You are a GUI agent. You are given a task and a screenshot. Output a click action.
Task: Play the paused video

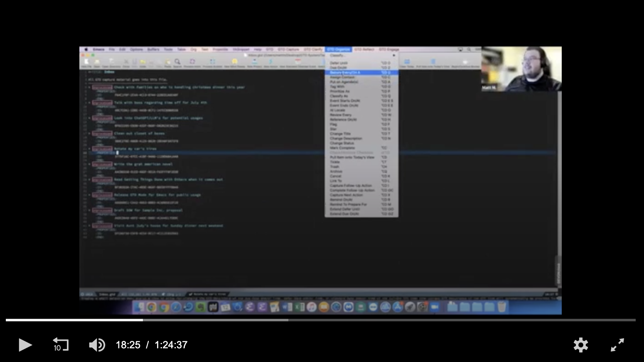coord(25,345)
